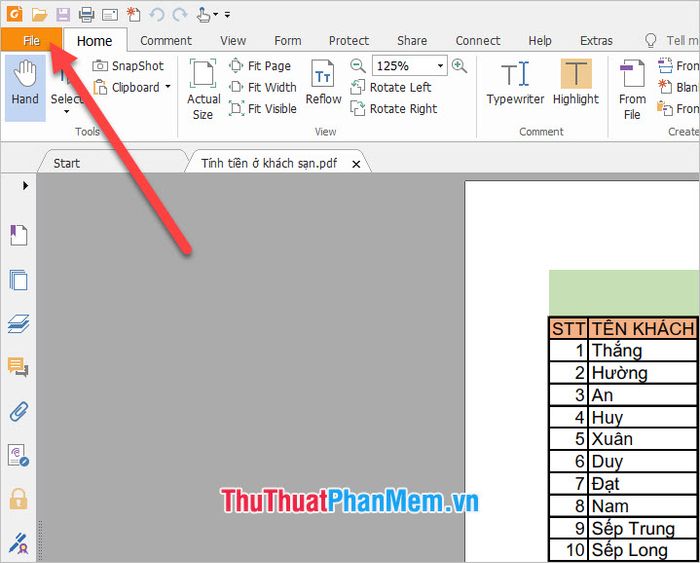700x563 pixels.
Task: Switch to the Comment ribbon tab
Action: coord(166,41)
